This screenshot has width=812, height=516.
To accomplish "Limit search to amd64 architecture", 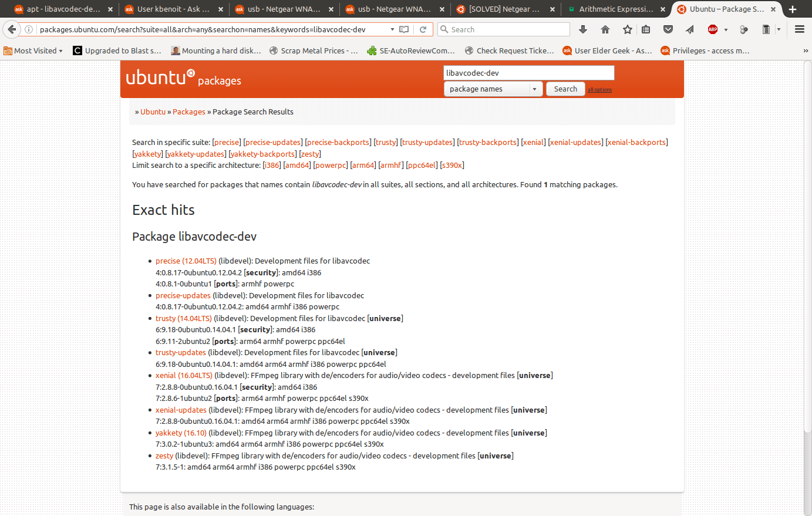I will pos(297,166).
